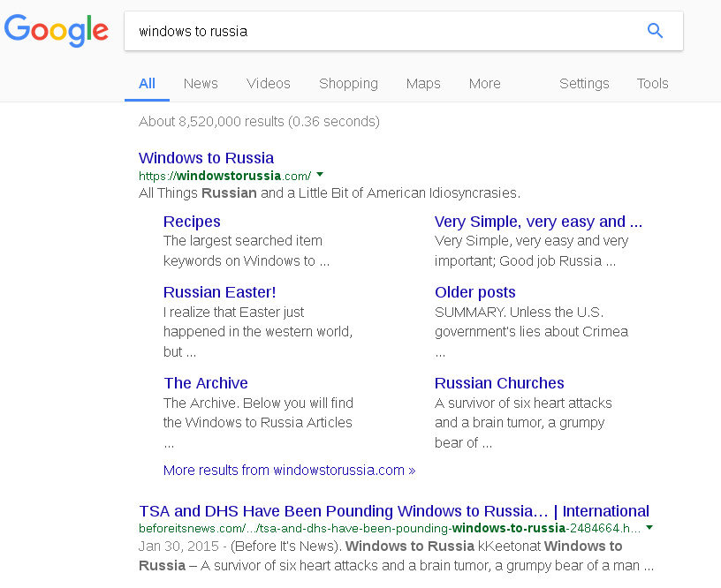This screenshot has width=721, height=588.
Task: Open the 'Windows to Russia' result title
Action: pyautogui.click(x=206, y=157)
